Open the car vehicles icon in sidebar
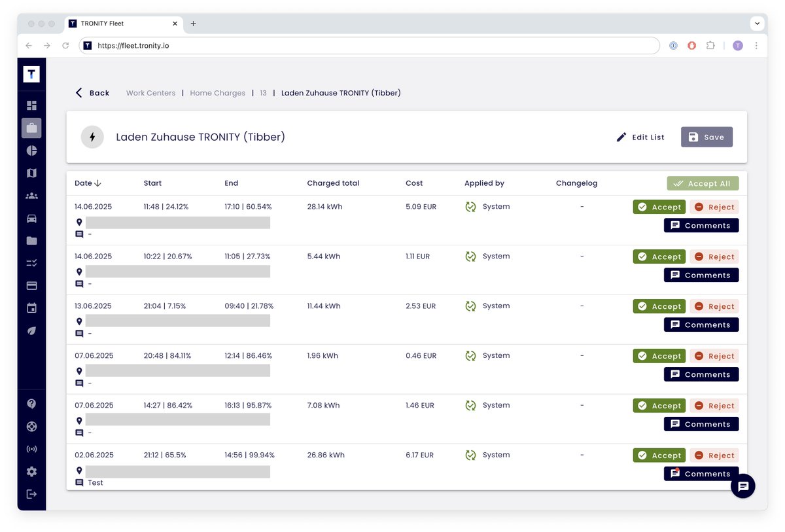 pos(31,219)
